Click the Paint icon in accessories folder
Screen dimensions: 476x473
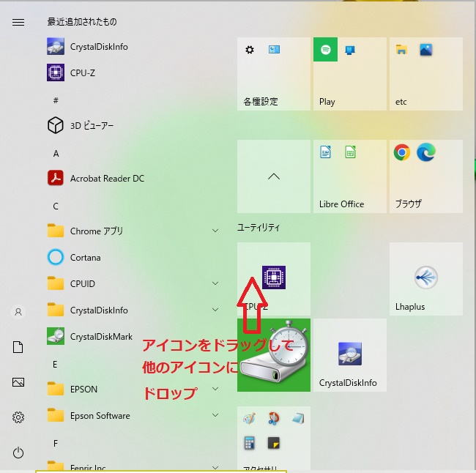point(249,419)
